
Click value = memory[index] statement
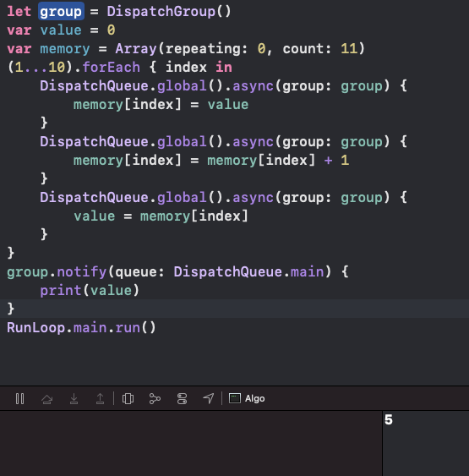point(161,216)
